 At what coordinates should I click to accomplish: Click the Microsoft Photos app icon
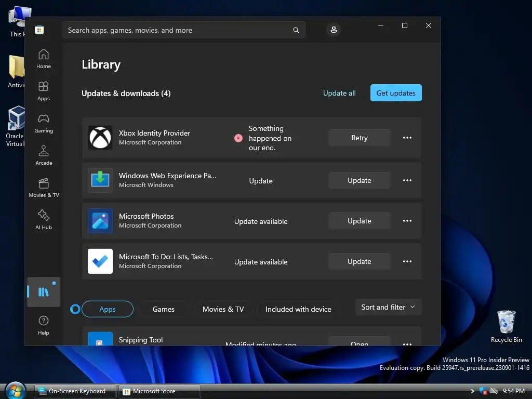click(x=100, y=221)
